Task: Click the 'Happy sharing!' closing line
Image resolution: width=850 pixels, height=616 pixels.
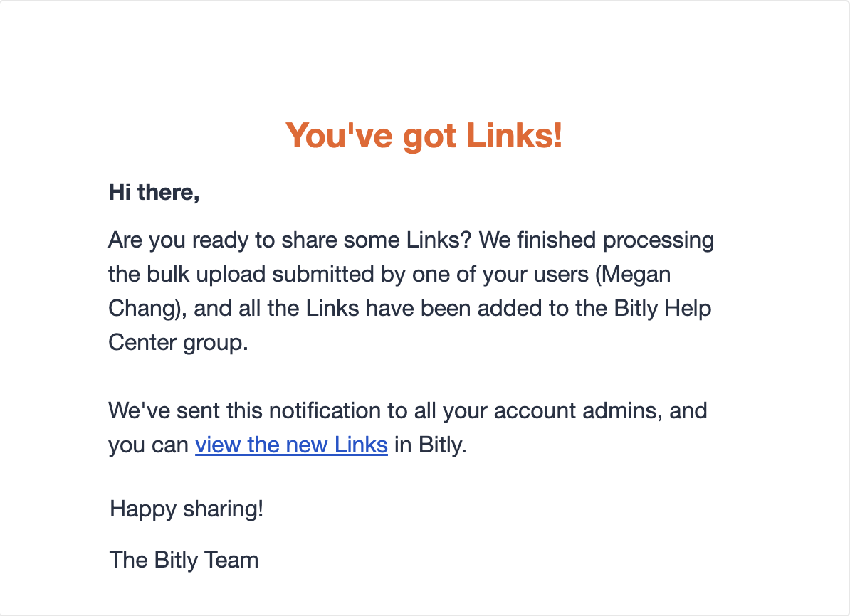Action: click(x=187, y=510)
